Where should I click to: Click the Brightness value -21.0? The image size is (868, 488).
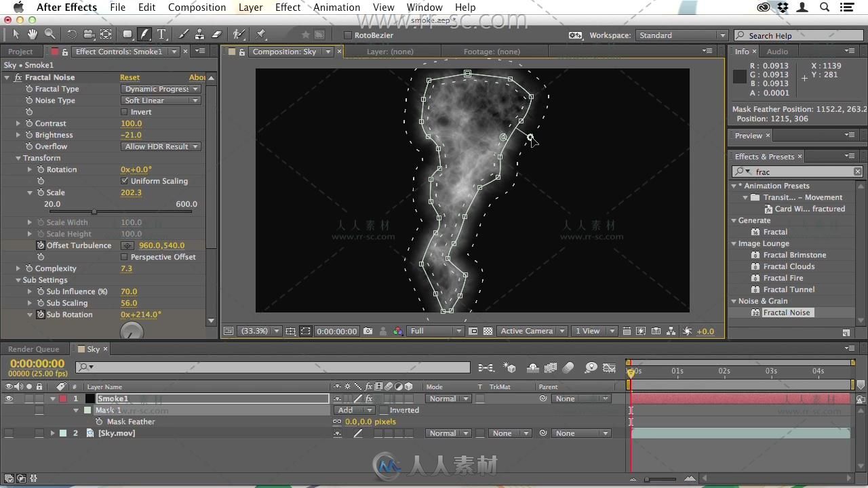tap(131, 135)
